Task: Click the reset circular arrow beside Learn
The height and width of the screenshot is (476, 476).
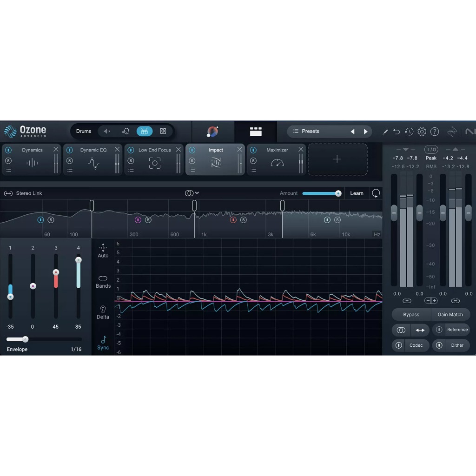Action: [376, 193]
